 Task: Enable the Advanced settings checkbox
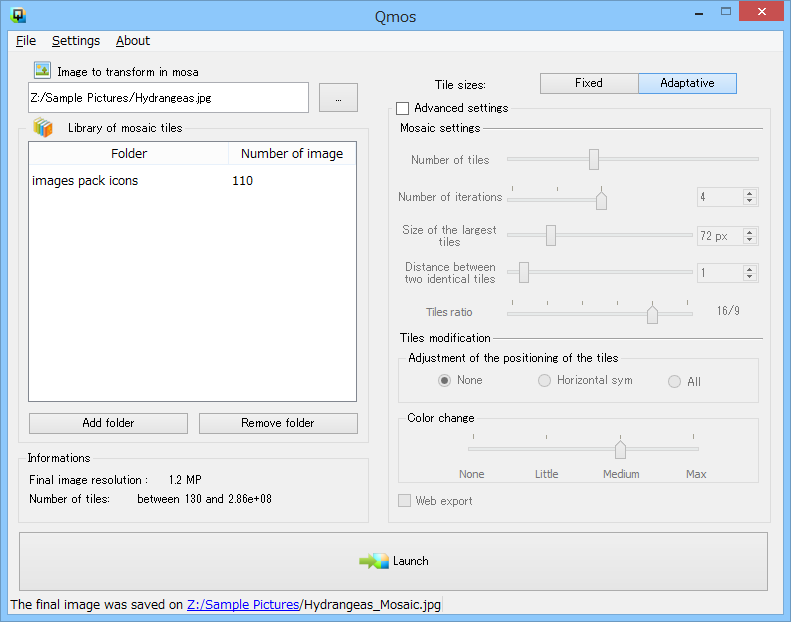tap(403, 108)
